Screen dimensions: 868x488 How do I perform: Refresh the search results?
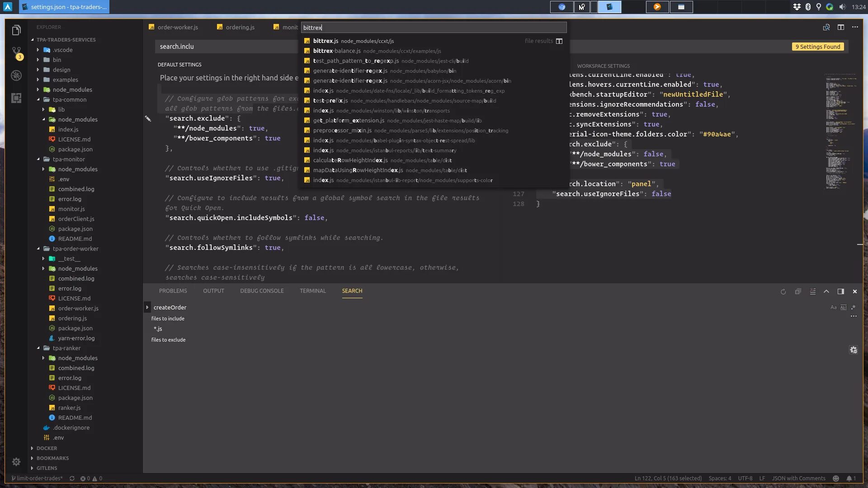(x=783, y=291)
